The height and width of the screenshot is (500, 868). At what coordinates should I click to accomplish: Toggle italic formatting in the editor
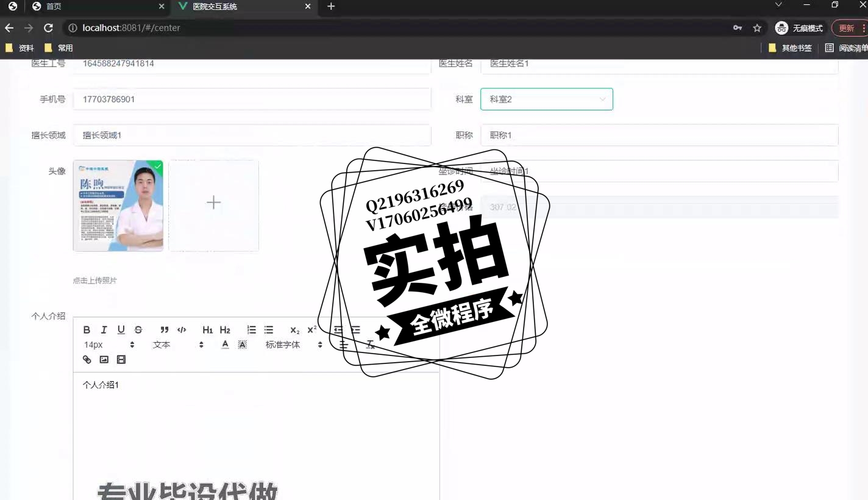(104, 330)
